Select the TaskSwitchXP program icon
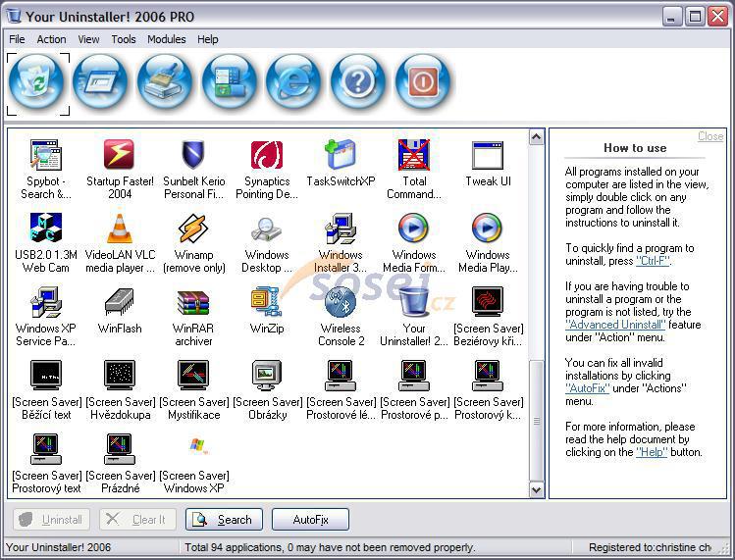The height and width of the screenshot is (560, 735). (x=341, y=154)
